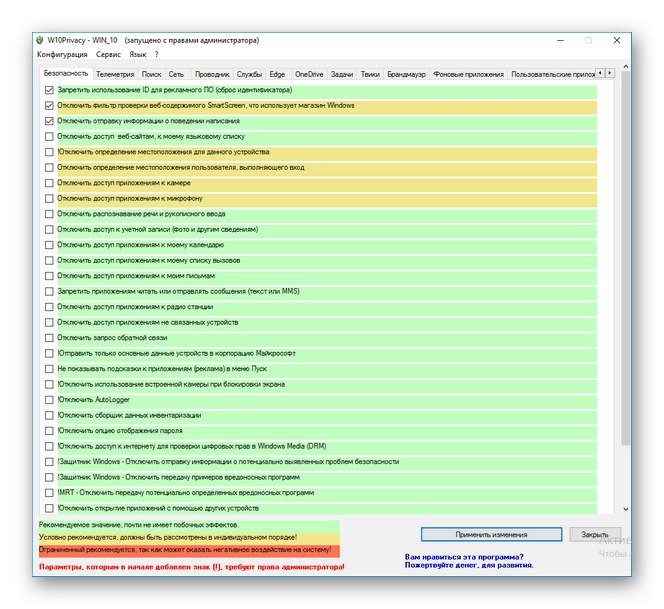664x609 pixels.
Task: Check Отключить доступ приложениям к микрофону
Action: (49, 198)
